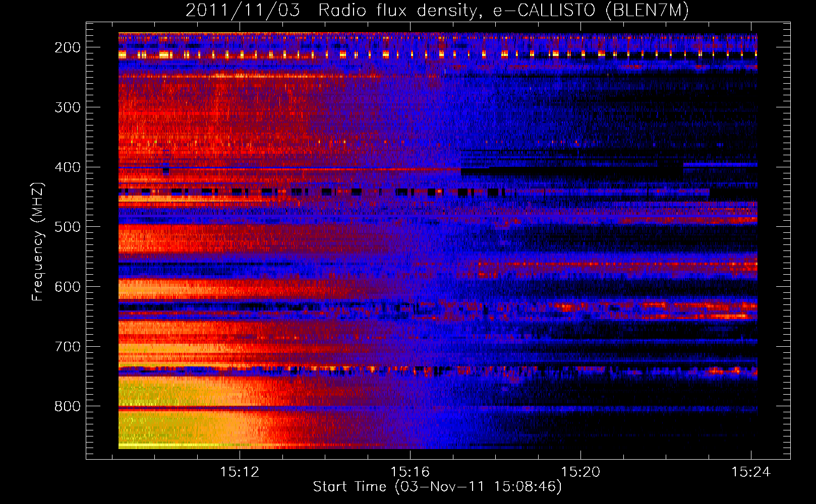Click the '15:12' time tick label
Viewport: 816px width, 504px height.
coord(240,472)
